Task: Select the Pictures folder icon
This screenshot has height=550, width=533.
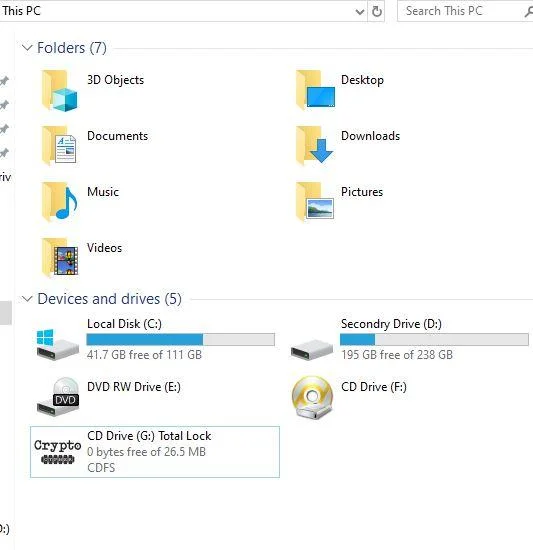Action: tap(315, 202)
